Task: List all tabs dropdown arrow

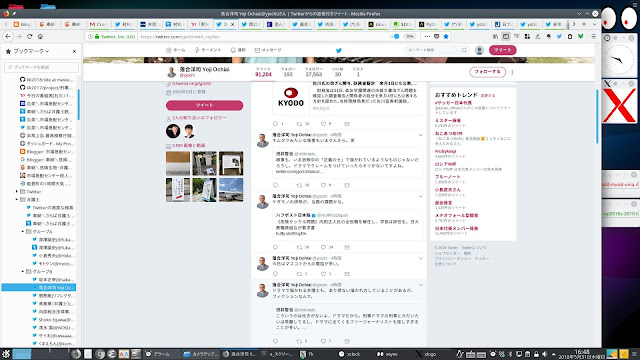Action: pos(594,24)
